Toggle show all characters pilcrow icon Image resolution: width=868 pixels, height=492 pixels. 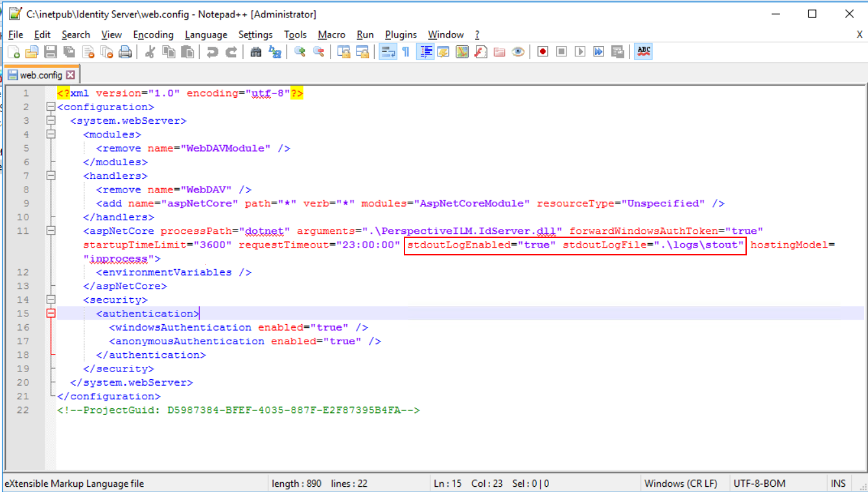click(406, 53)
